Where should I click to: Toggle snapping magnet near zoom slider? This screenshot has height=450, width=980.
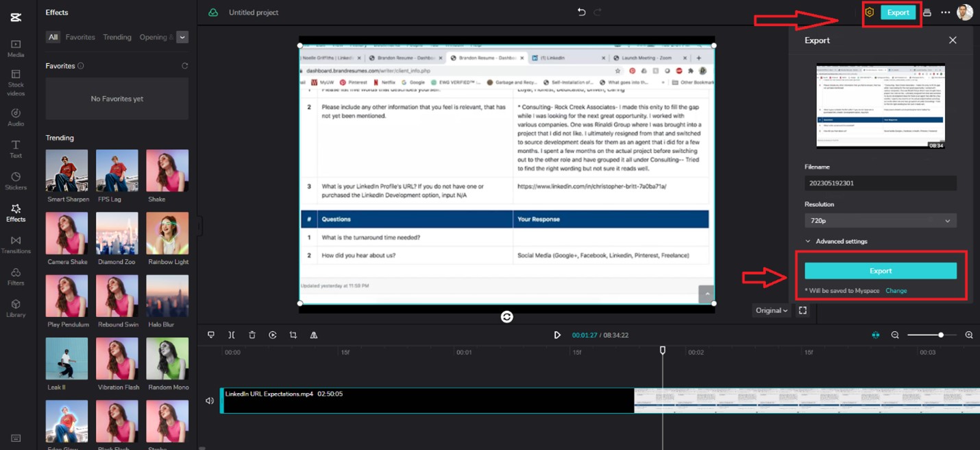pyautogui.click(x=876, y=335)
